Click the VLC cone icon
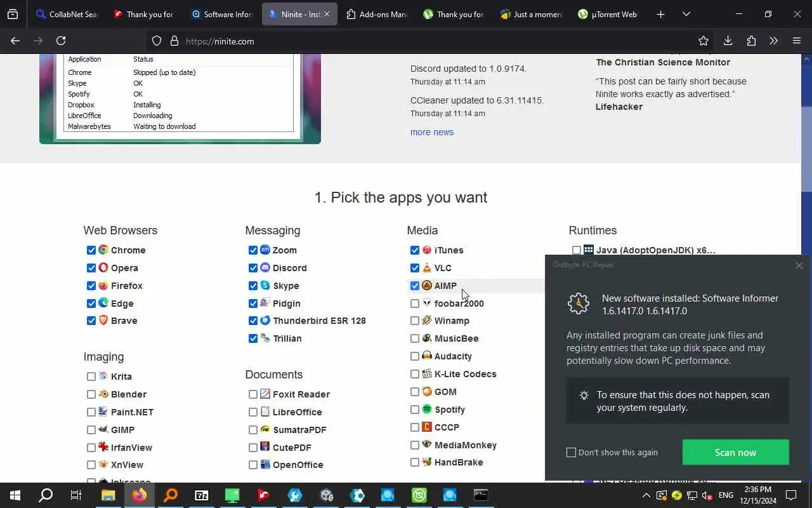 click(x=427, y=268)
